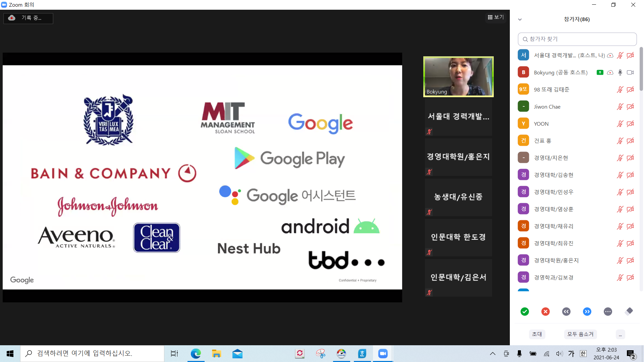
Task: Click the shared presentation slide
Action: (x=202, y=177)
